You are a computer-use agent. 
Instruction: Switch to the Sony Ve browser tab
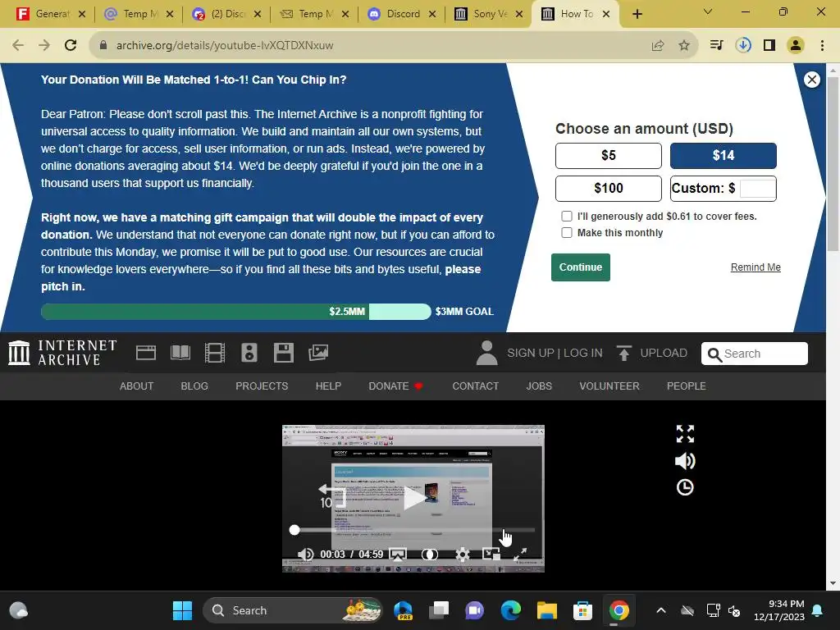489,14
